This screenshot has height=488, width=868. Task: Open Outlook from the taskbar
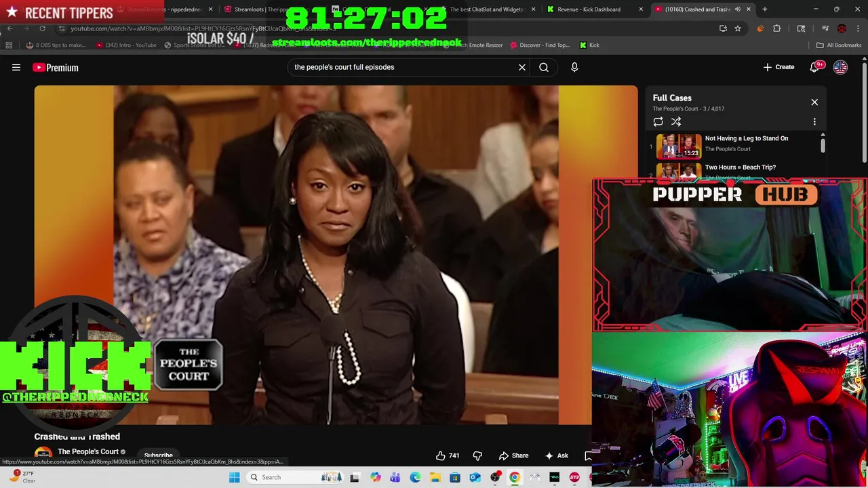click(x=475, y=477)
